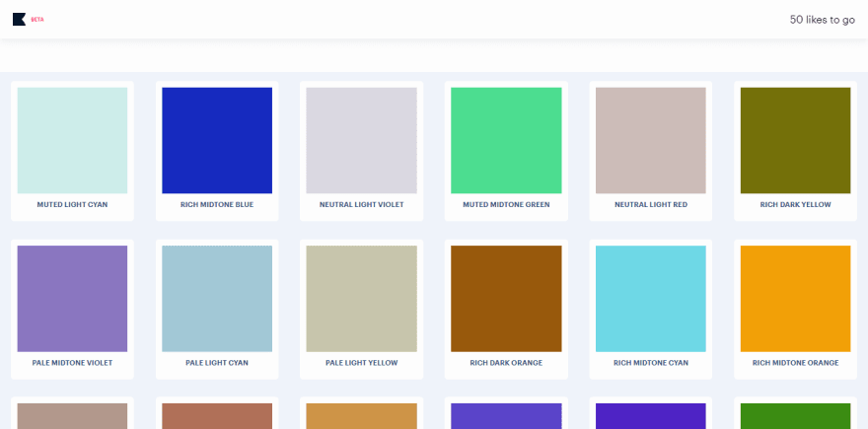Click the "MUTED MIDTONE GREEN" label
The image size is (868, 429).
coord(506,205)
